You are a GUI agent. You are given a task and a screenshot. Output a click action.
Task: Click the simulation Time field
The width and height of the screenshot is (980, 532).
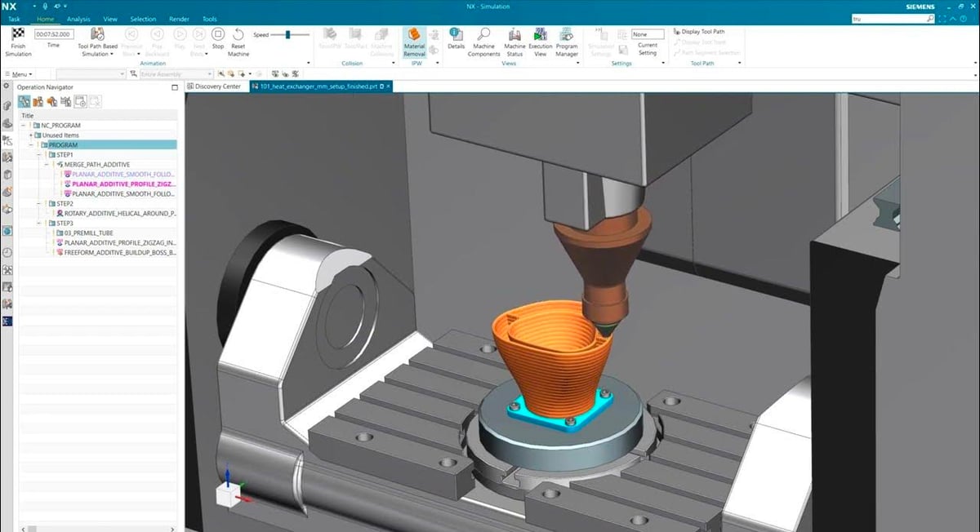click(x=53, y=34)
